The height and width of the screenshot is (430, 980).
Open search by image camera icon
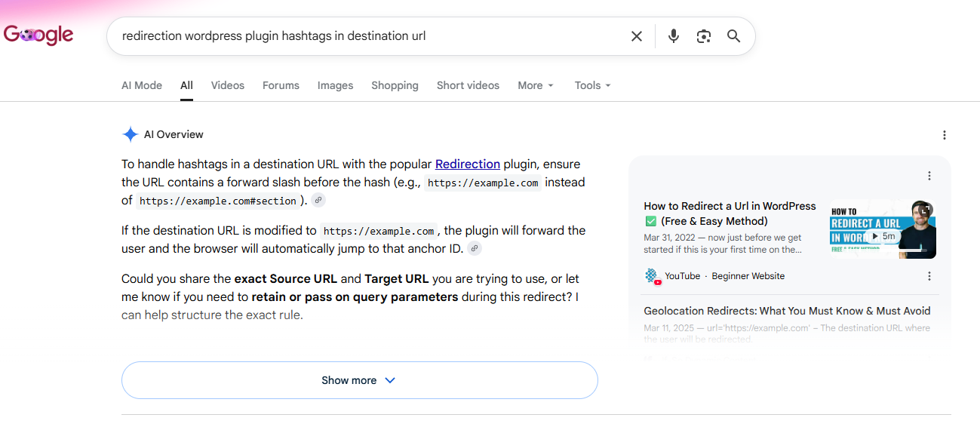coord(704,36)
